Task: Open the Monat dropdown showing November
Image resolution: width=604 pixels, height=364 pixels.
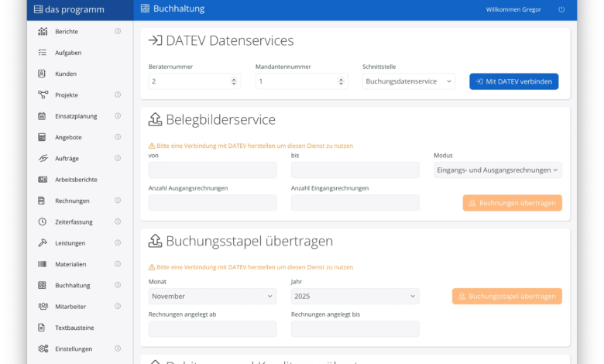Action: point(212,296)
